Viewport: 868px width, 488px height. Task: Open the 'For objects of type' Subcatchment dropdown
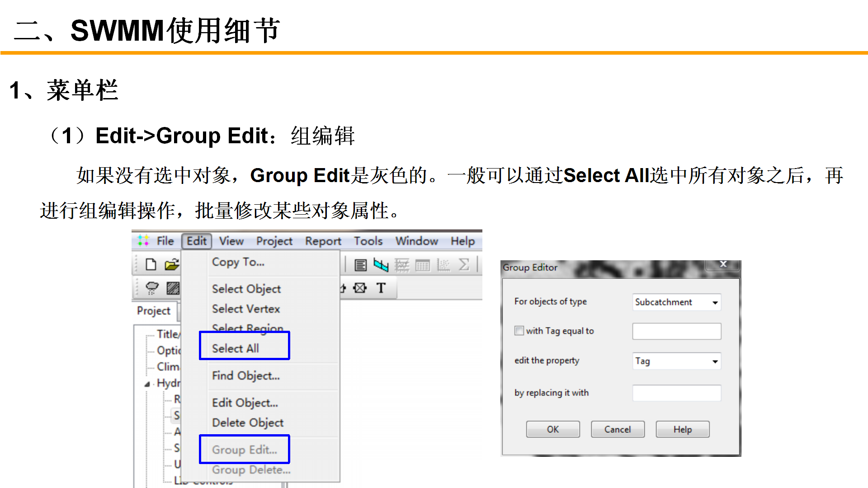click(x=715, y=302)
